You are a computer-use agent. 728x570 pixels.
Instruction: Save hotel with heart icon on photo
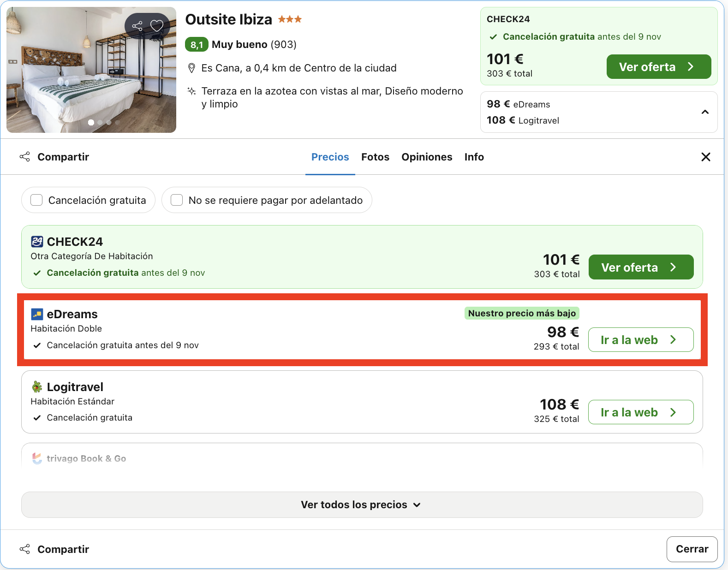click(157, 26)
